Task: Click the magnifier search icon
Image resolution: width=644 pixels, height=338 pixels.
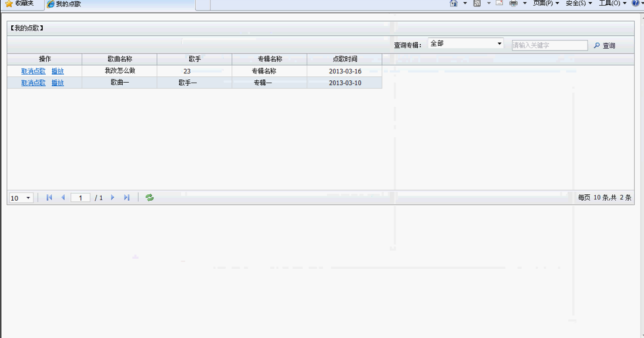Action: (x=597, y=46)
